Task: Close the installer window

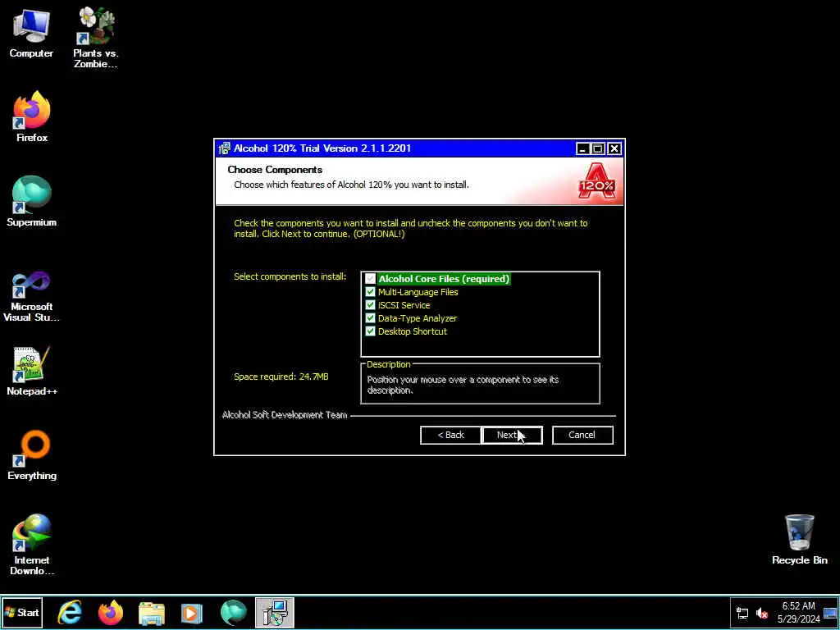Action: 614,149
